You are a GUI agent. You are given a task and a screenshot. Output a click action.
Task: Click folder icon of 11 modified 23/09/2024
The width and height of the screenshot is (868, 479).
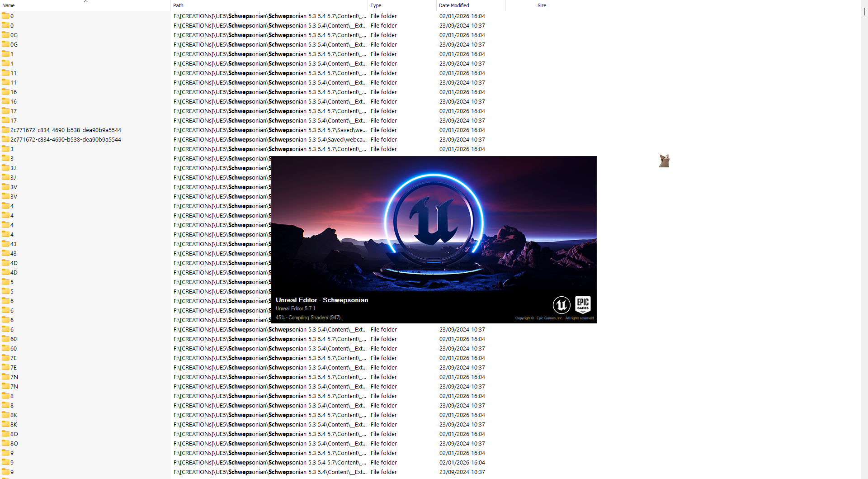click(x=5, y=82)
